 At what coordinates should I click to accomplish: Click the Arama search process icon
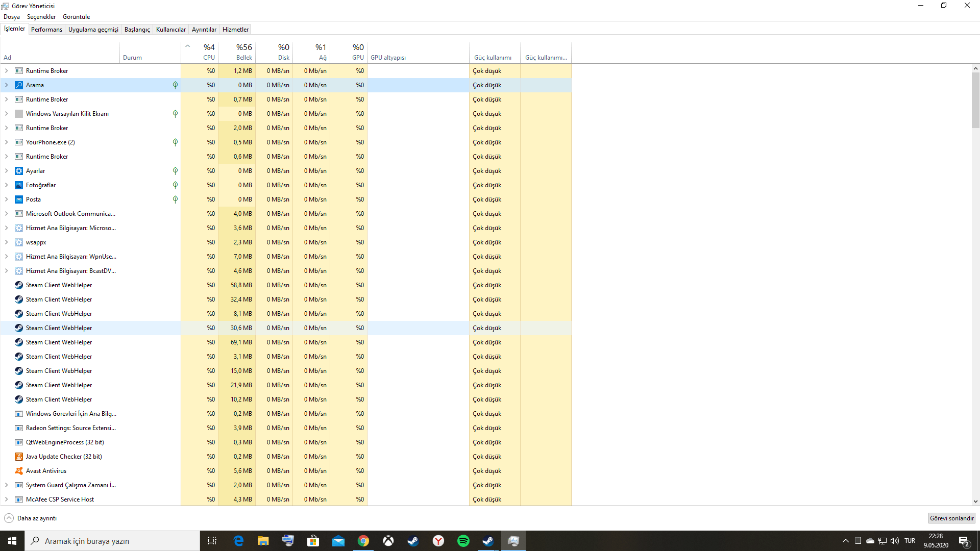[19, 85]
